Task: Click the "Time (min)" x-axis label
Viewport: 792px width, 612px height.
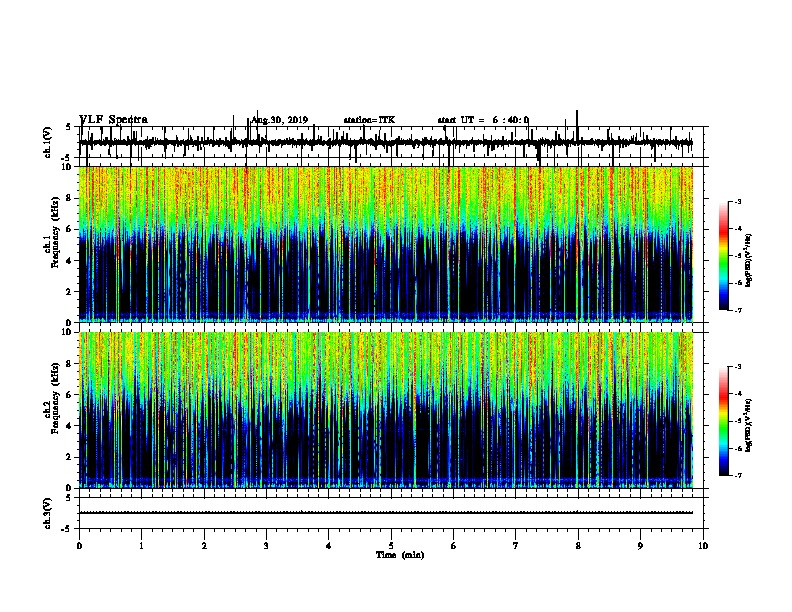Action: 400,555
